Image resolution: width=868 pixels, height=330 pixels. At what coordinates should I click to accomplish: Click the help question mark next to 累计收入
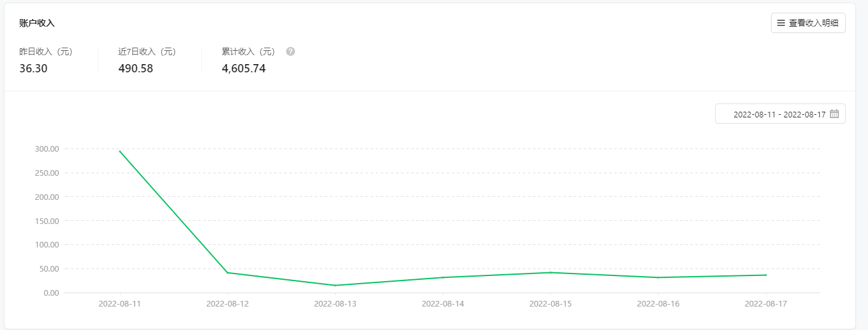click(291, 51)
